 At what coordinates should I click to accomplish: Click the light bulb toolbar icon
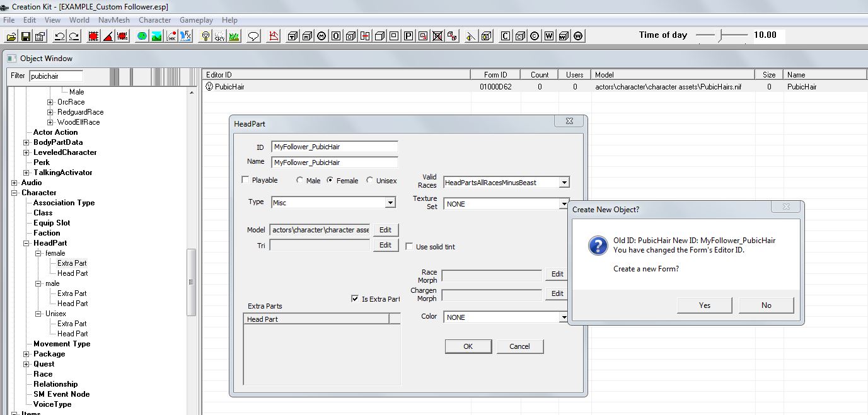(205, 36)
